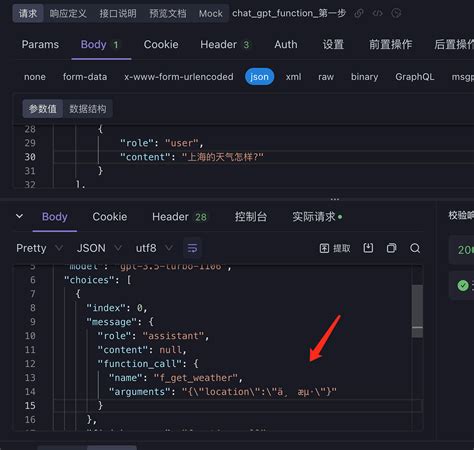Select the response Header 28 tab

point(179,217)
